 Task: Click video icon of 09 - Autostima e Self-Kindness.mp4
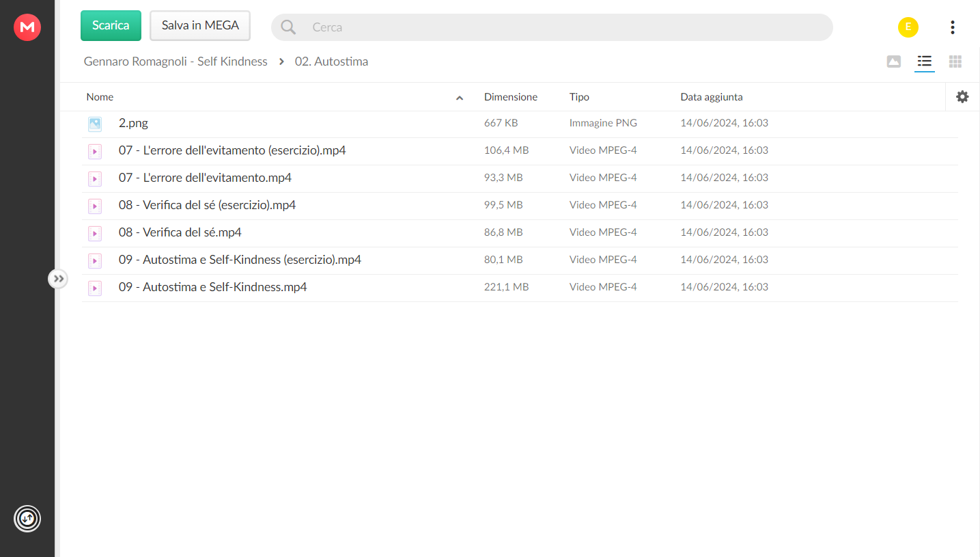[94, 288]
